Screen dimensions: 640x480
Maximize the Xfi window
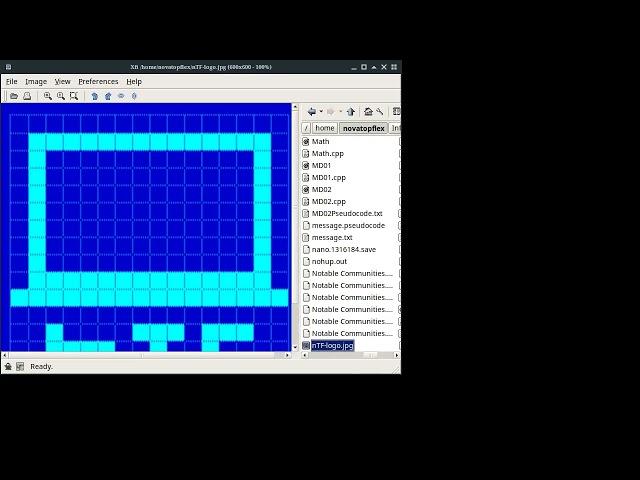coord(364,67)
